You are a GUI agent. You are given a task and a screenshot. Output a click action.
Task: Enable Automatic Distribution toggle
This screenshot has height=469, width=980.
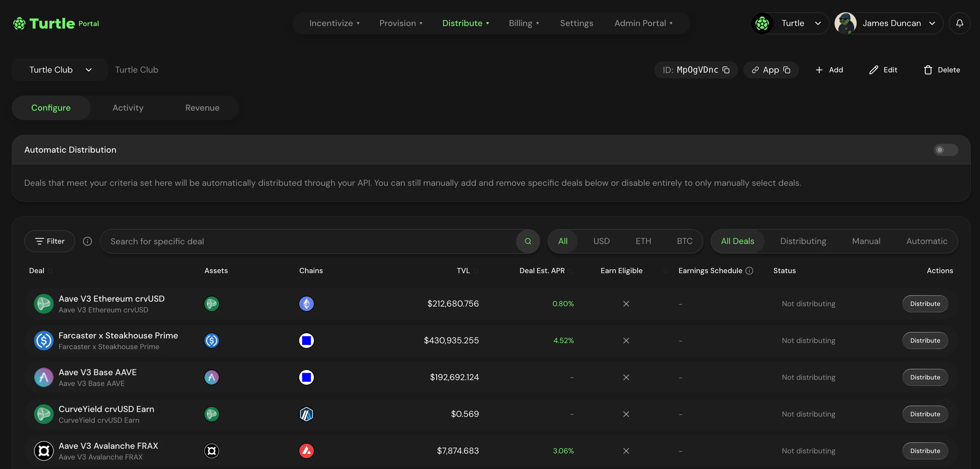click(945, 150)
